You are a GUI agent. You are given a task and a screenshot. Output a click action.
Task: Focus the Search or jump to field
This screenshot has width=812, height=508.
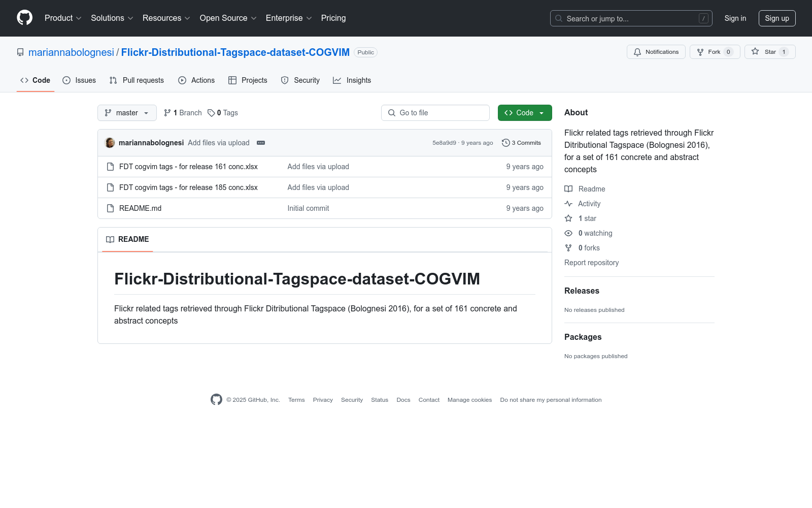(x=631, y=18)
